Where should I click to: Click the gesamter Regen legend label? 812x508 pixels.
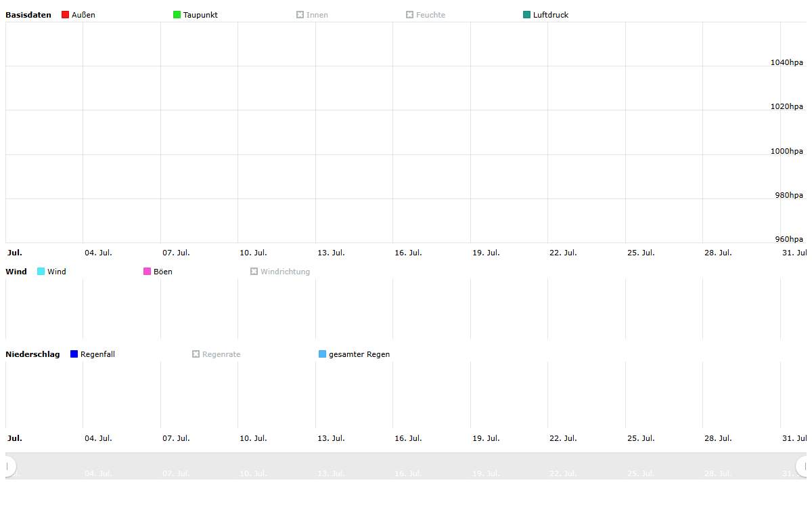pyautogui.click(x=359, y=354)
